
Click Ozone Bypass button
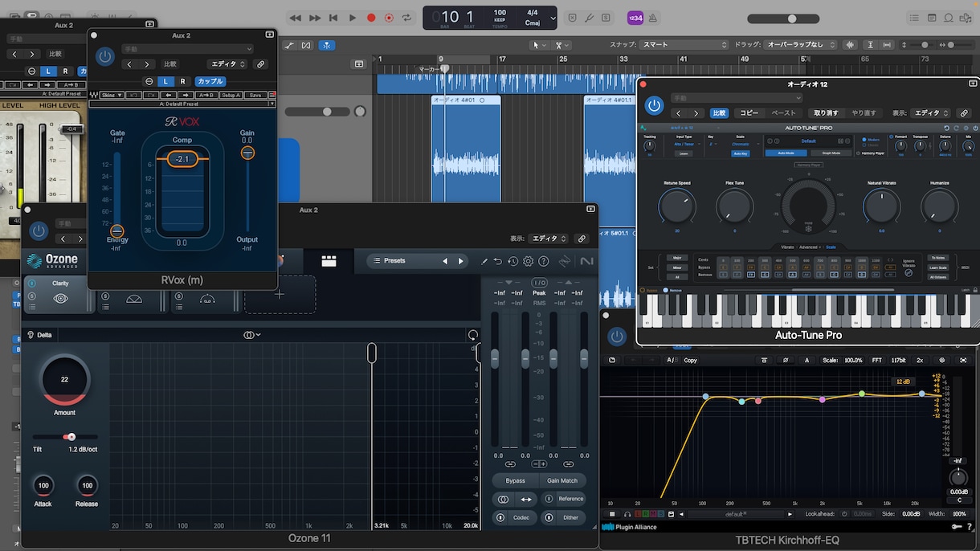tap(515, 480)
